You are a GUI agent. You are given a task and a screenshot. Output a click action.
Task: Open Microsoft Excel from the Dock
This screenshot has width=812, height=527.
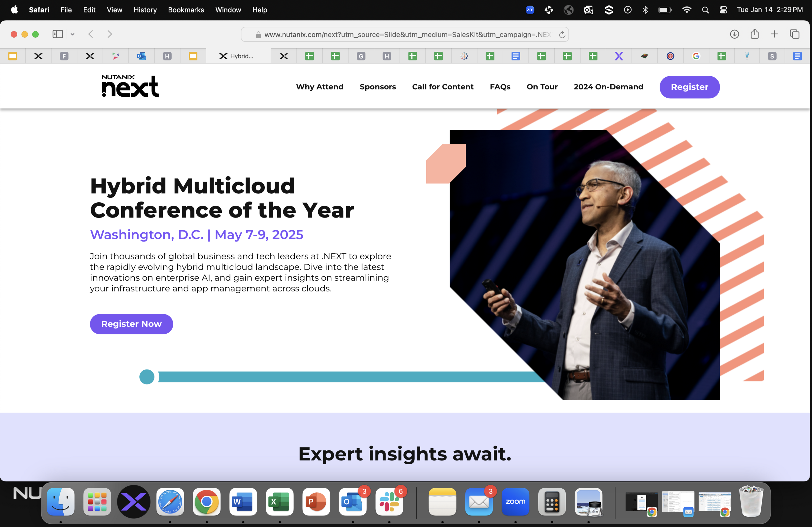click(280, 501)
